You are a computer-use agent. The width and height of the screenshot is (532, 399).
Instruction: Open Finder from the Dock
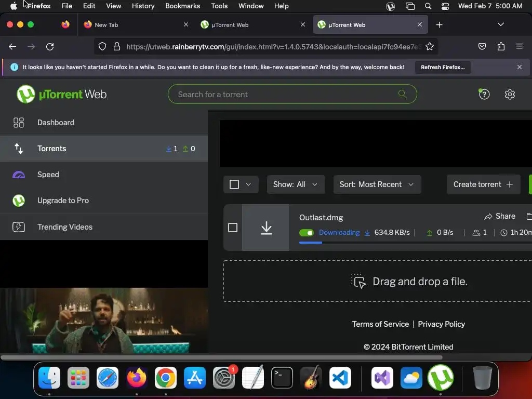(x=49, y=378)
